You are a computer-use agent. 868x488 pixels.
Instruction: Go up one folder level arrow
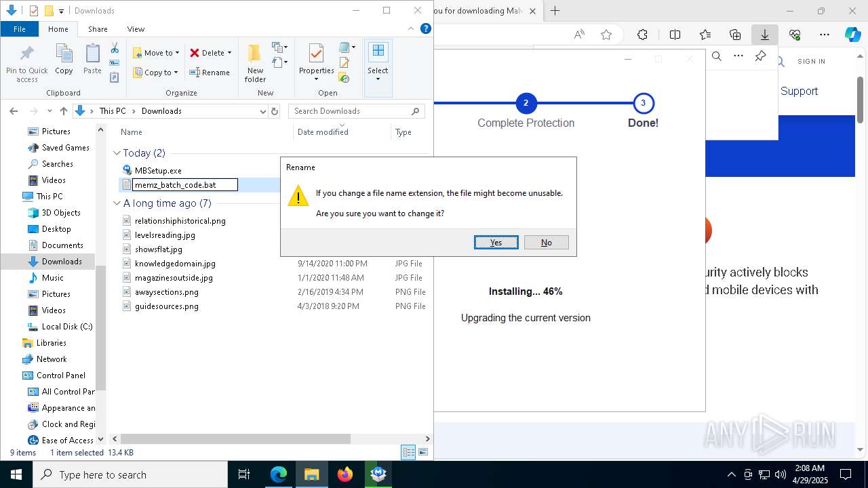(x=63, y=111)
